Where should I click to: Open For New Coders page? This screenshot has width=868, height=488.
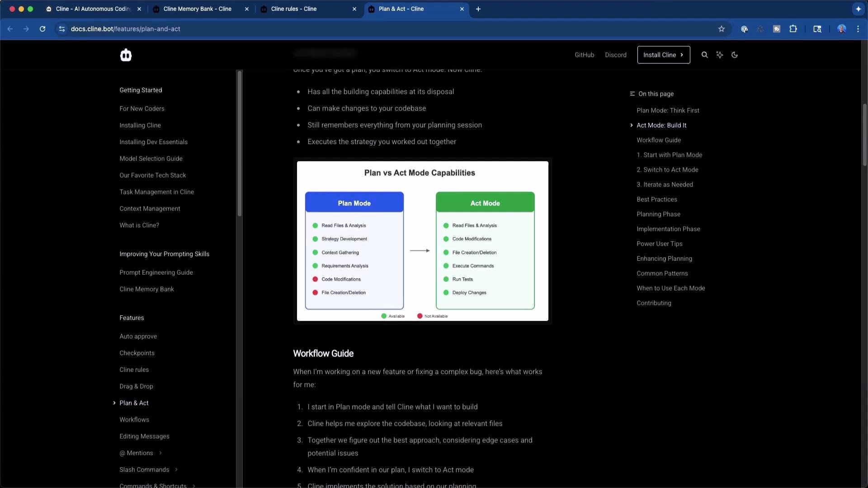click(x=142, y=109)
